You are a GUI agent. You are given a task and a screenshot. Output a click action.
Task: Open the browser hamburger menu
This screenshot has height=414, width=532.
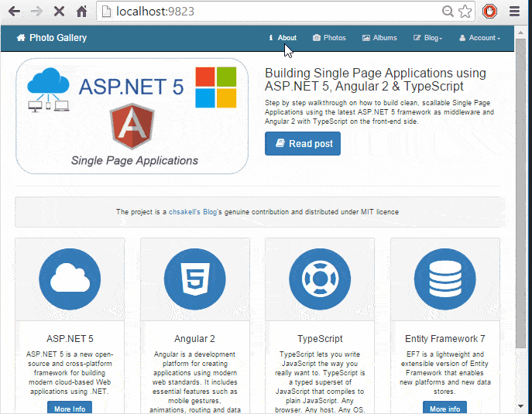tap(514, 12)
